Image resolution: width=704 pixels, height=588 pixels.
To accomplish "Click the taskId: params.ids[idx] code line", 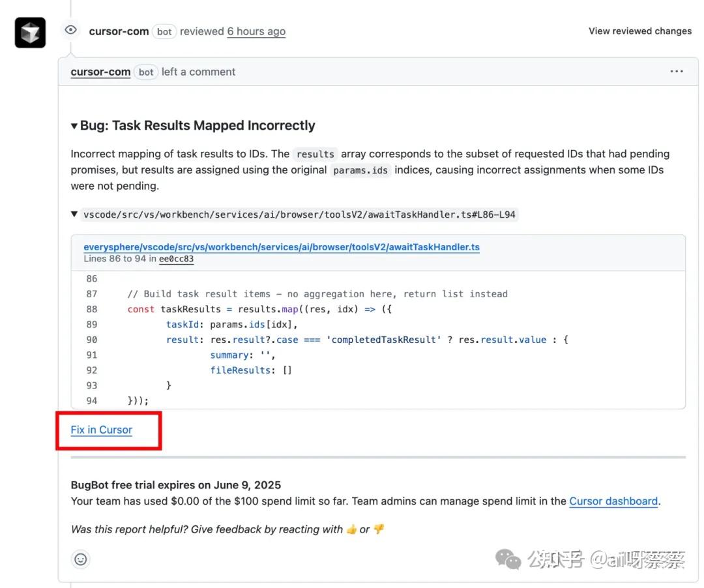I will (231, 325).
